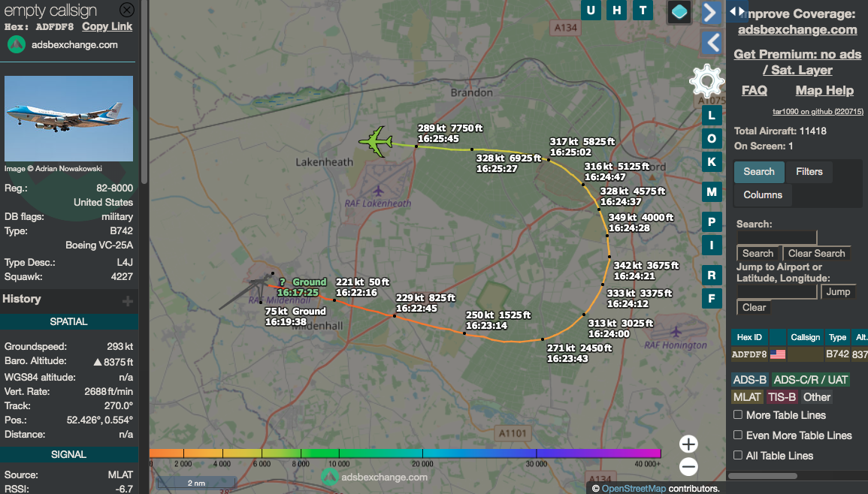The height and width of the screenshot is (494, 868).
Task: Zoom out the map with minus icon
Action: tap(688, 467)
